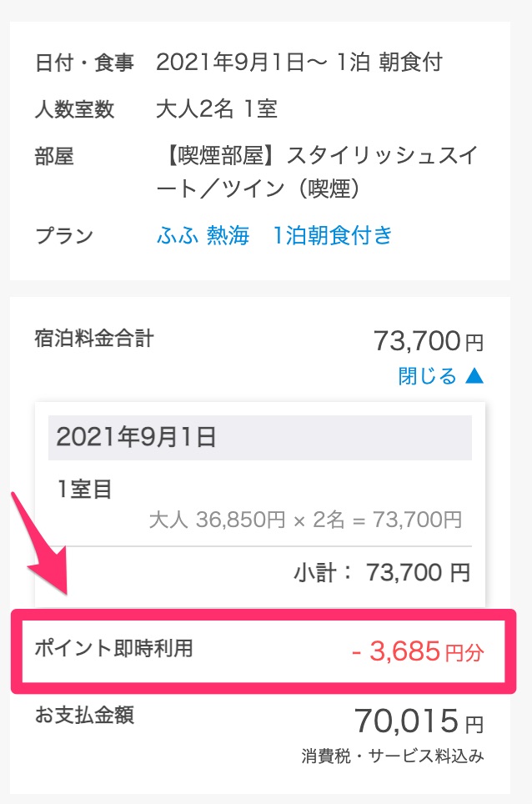Click the お支払金額 label

click(x=84, y=715)
